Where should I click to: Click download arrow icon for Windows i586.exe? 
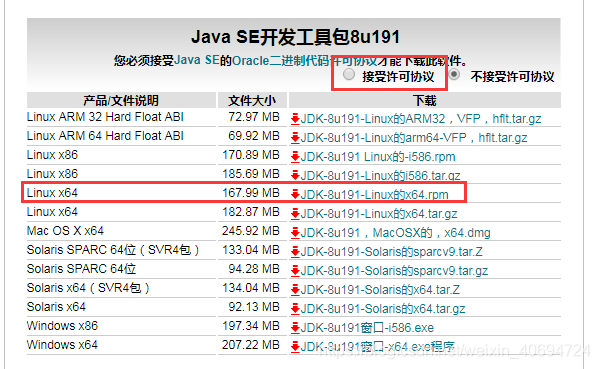tap(295, 328)
